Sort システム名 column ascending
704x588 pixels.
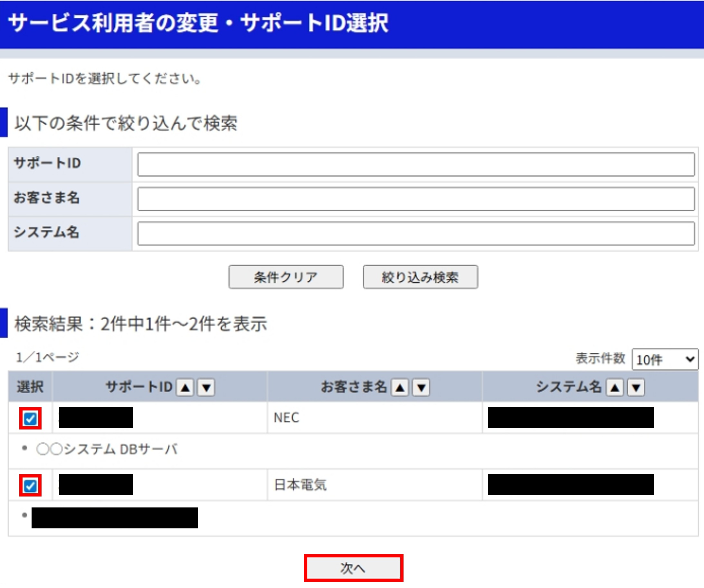pyautogui.click(x=615, y=388)
